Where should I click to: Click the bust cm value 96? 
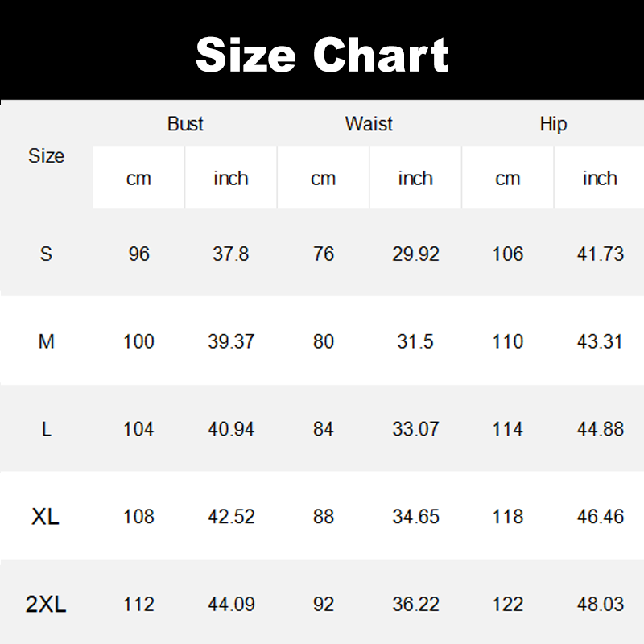(x=138, y=254)
